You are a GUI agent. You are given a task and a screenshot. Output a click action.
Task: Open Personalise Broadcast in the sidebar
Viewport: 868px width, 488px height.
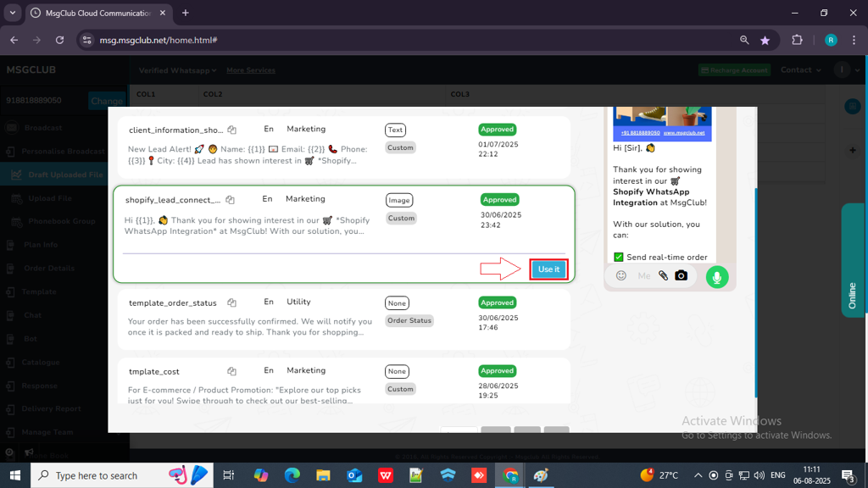click(x=63, y=151)
